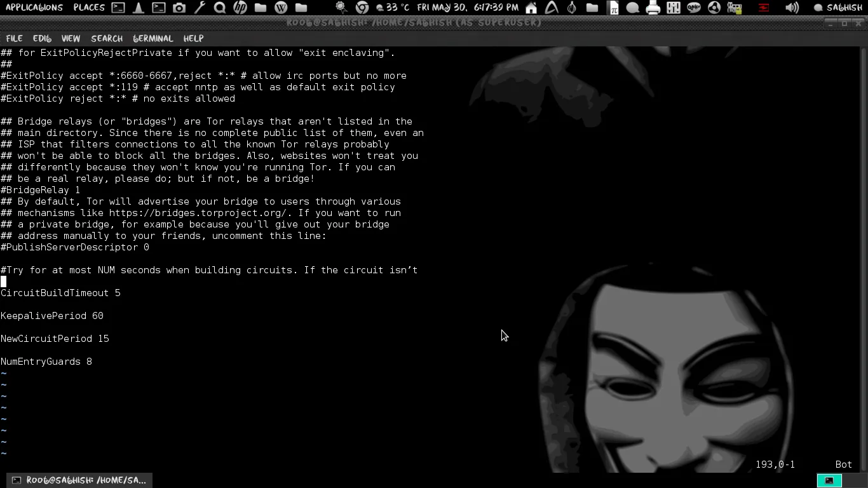Click the printer icon in the panel
Image resolution: width=868 pixels, height=488 pixels.
coord(653,8)
